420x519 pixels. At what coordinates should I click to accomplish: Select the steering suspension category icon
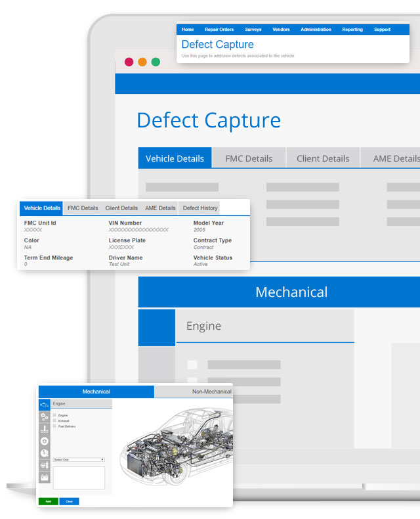coord(45,465)
